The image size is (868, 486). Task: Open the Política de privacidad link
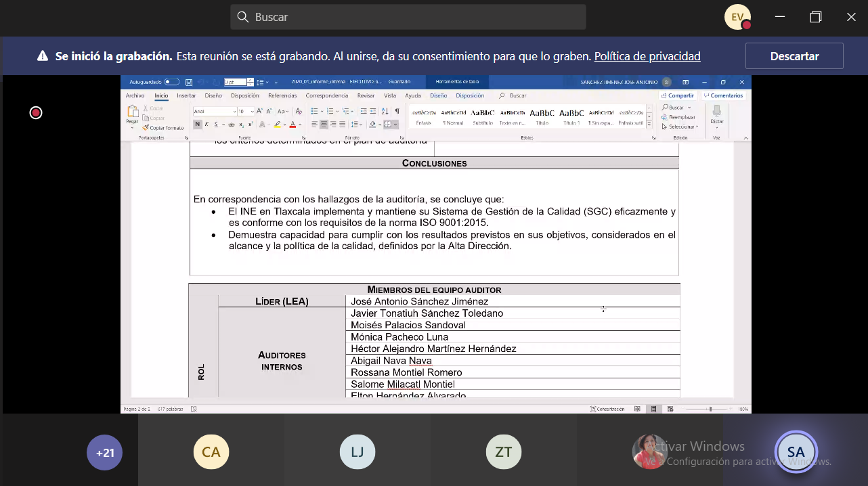pos(647,57)
